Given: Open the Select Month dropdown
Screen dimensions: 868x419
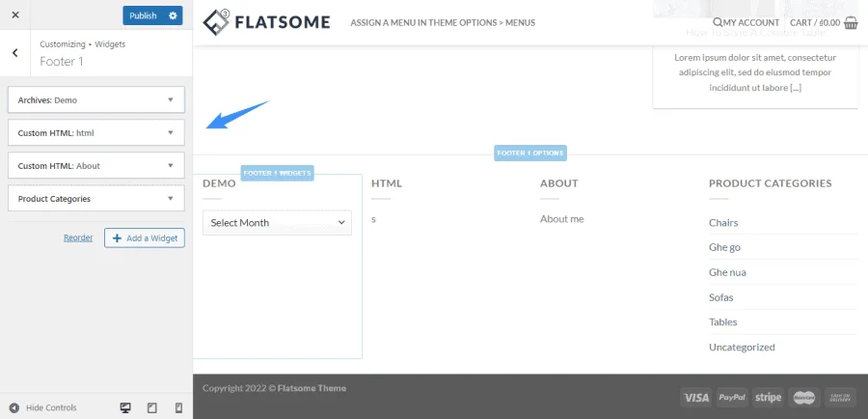Looking at the screenshot, I should pos(277,222).
